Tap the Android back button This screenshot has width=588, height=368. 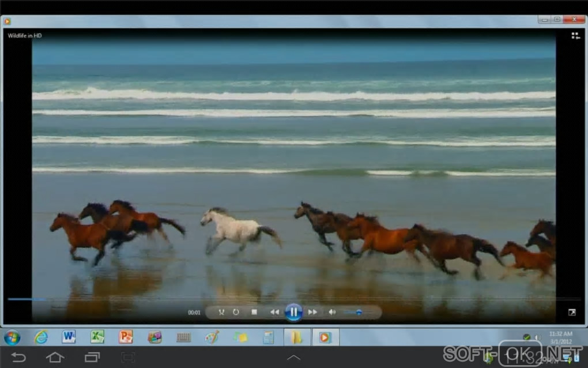[x=18, y=358]
